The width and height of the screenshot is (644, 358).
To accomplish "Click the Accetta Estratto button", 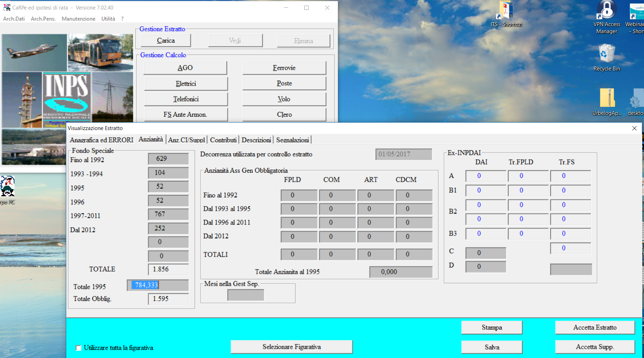I will [x=595, y=327].
